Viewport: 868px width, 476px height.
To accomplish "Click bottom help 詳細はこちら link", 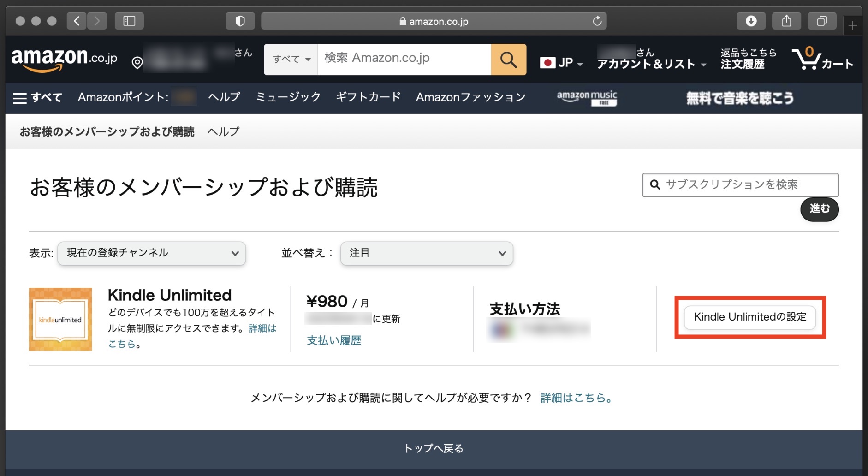I will [x=577, y=398].
